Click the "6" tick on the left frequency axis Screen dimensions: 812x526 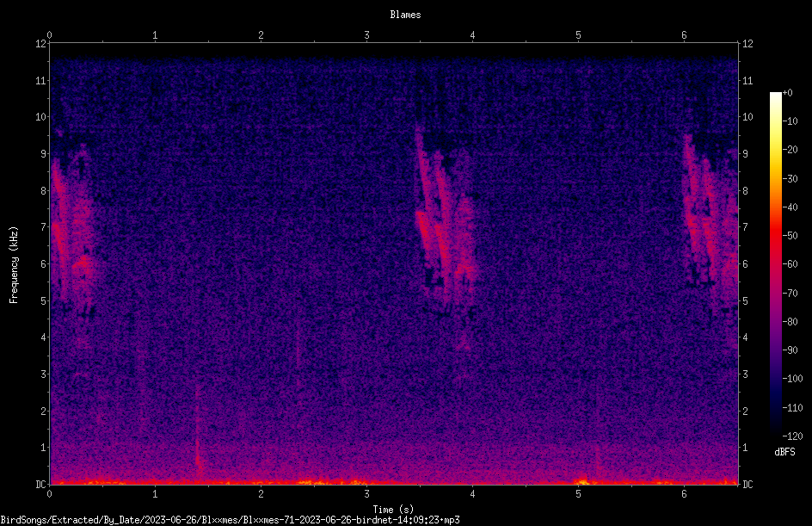[44, 264]
